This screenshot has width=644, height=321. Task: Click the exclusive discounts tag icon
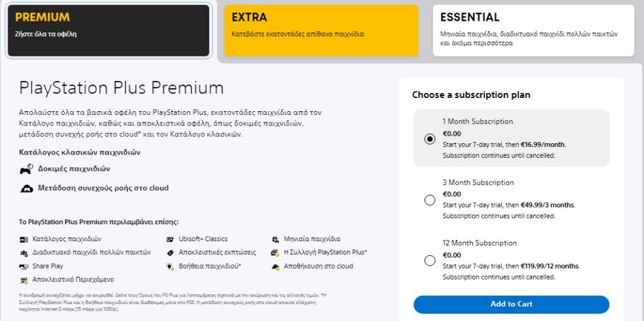click(170, 253)
